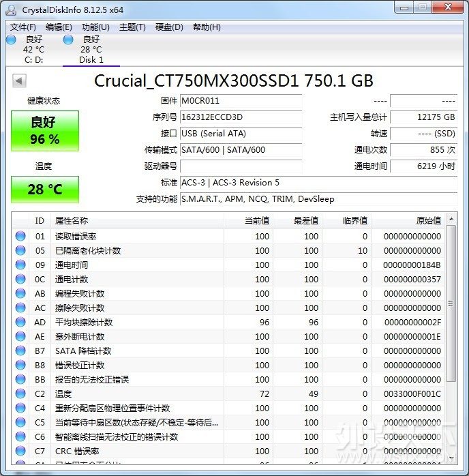The width and height of the screenshot is (469, 476).
Task: Click status orb of row C7 CRC 错误率
Action: click(20, 451)
